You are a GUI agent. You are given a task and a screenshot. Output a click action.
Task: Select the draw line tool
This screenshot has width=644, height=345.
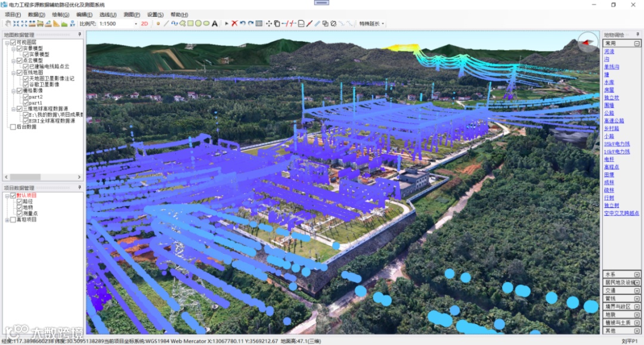click(166, 23)
